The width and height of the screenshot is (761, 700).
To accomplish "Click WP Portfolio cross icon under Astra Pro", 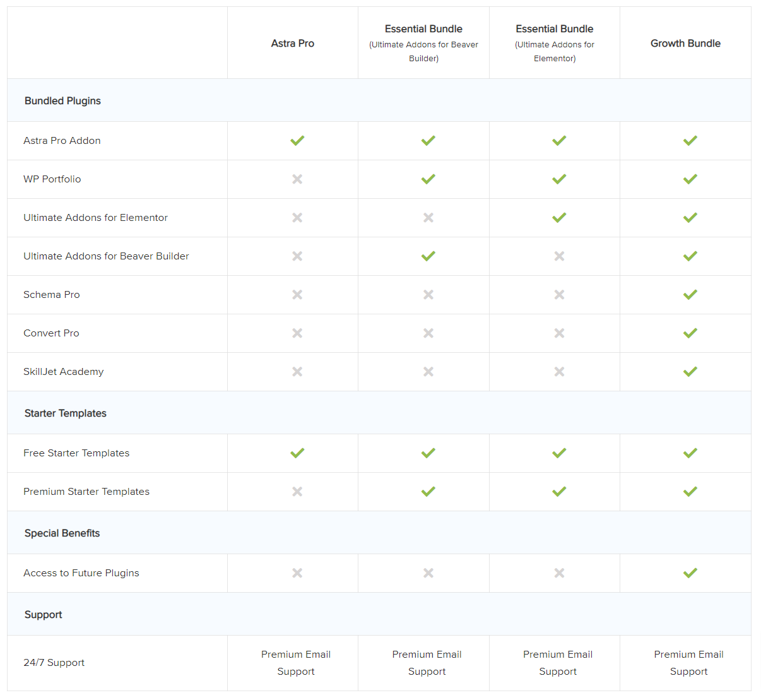I will point(297,179).
